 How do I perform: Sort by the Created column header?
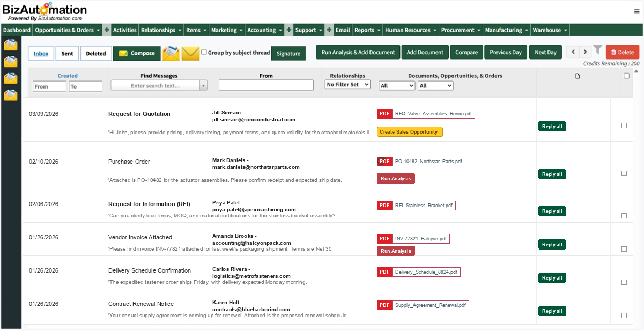68,76
